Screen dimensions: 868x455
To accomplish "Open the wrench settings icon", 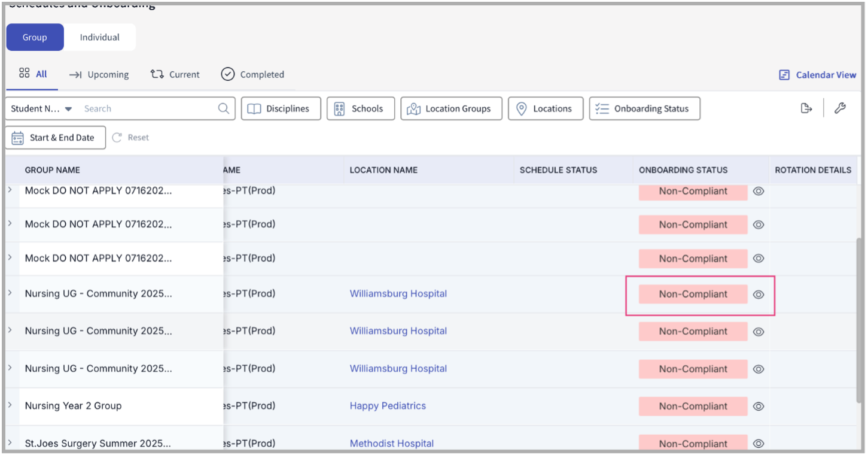I will pyautogui.click(x=840, y=108).
